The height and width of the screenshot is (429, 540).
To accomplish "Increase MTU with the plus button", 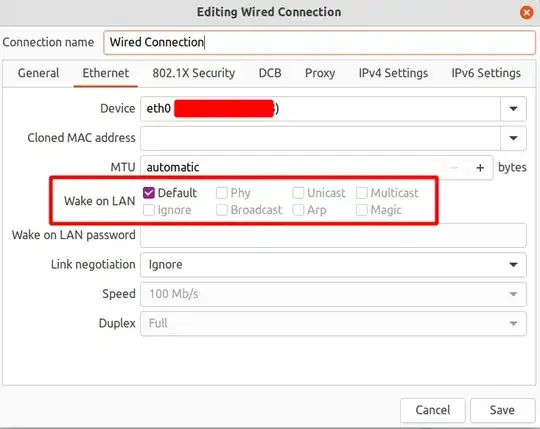I will [x=480, y=168].
